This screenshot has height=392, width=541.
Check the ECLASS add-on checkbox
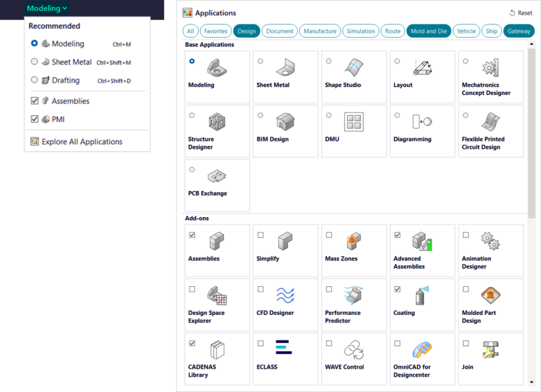pyautogui.click(x=260, y=343)
